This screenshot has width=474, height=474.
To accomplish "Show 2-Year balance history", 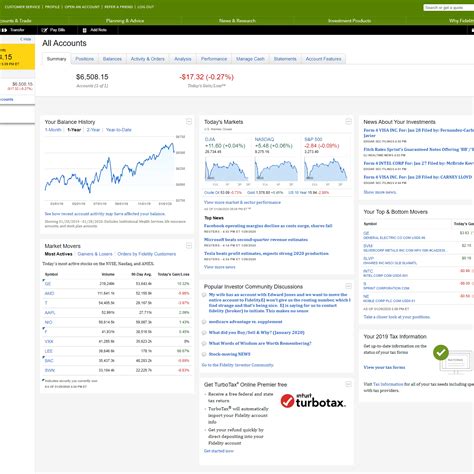I will 93,130.
